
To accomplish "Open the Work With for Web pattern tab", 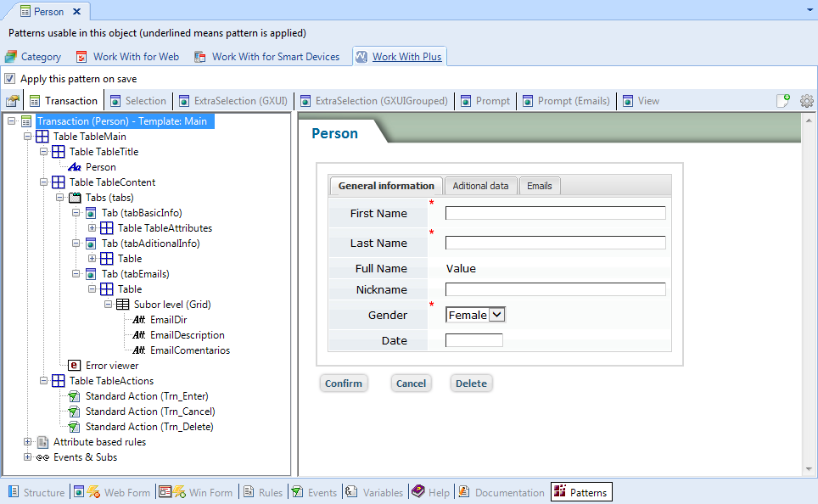I will point(127,57).
